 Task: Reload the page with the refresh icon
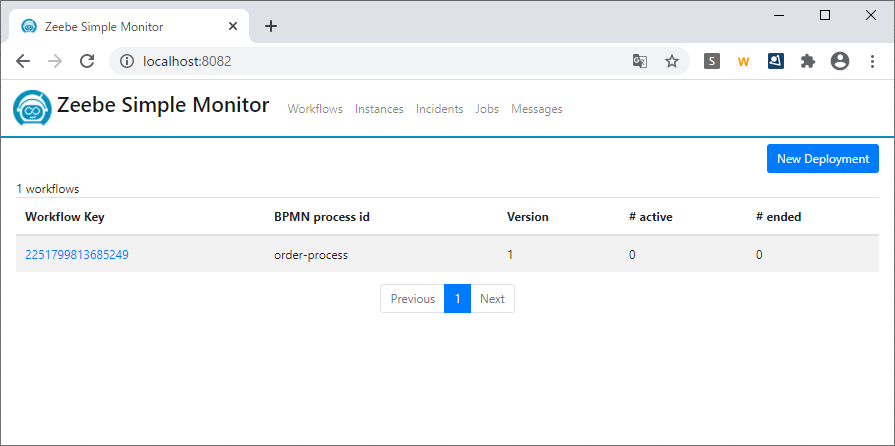click(x=87, y=61)
